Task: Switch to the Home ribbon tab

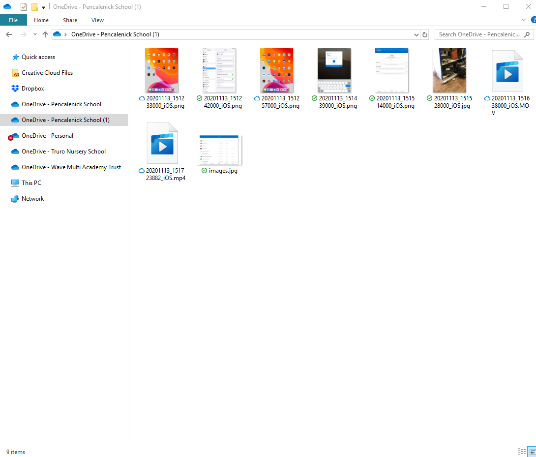Action: pyautogui.click(x=41, y=20)
